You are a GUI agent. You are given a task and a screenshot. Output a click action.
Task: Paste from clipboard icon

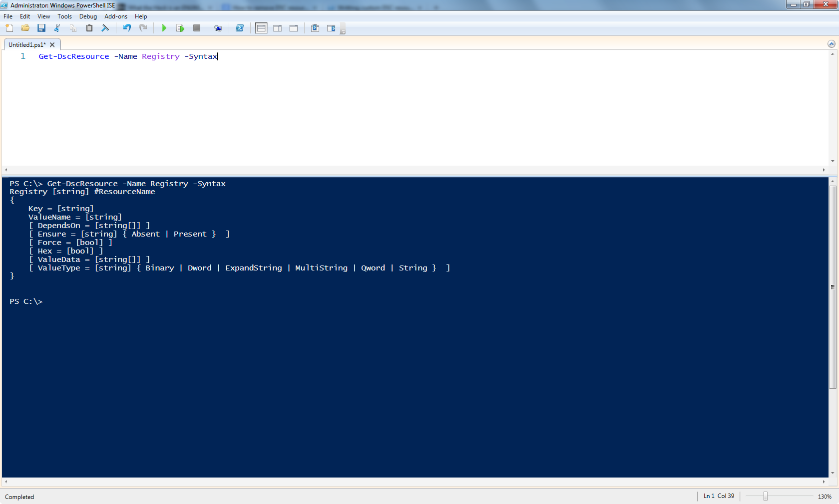point(89,28)
